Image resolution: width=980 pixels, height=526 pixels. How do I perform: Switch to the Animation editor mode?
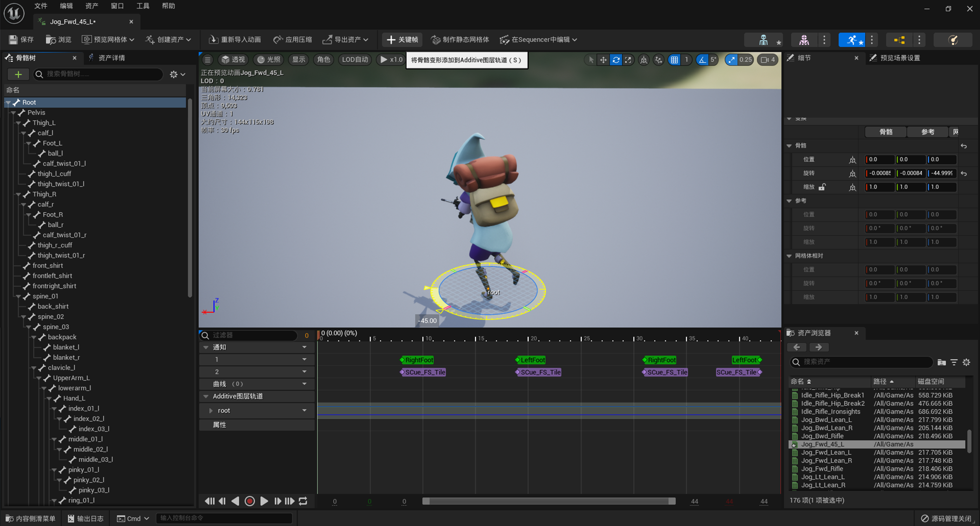(852, 40)
